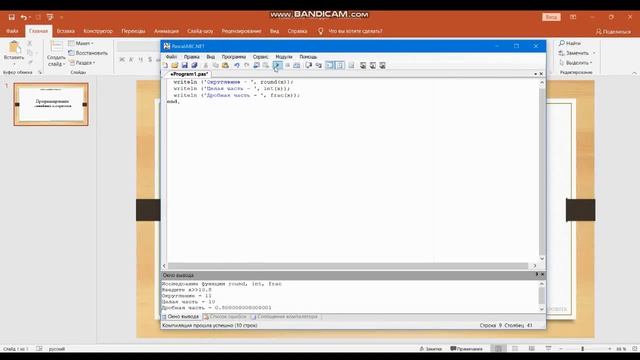
Task: Select Program1.pas editor tab
Action: [x=189, y=74]
